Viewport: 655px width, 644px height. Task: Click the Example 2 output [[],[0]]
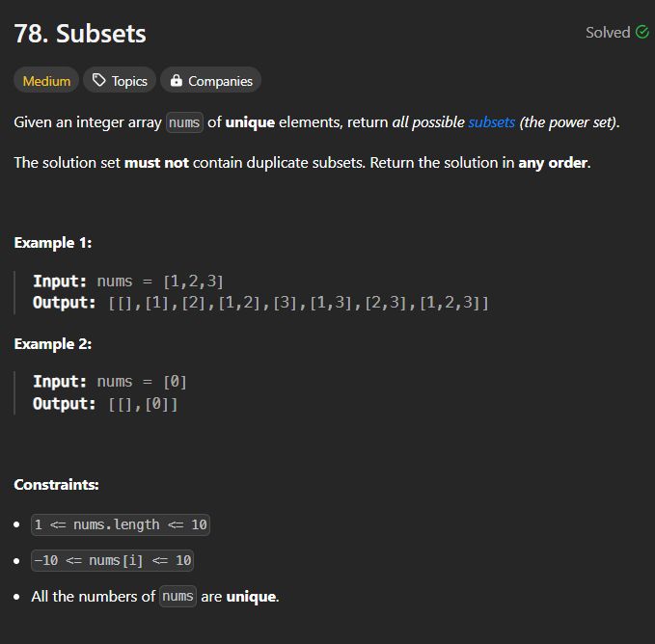point(143,404)
